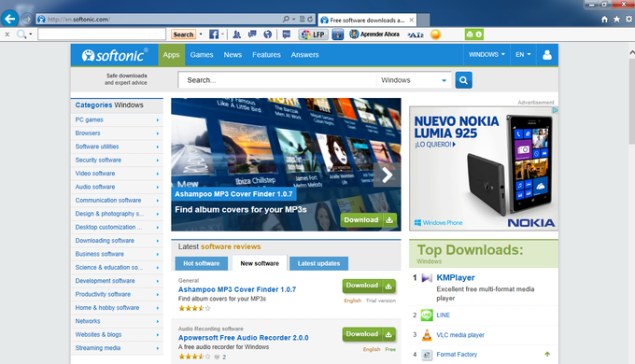Click the Nokia Lumia 925 advertisement
The image size is (635, 364).
(x=484, y=168)
